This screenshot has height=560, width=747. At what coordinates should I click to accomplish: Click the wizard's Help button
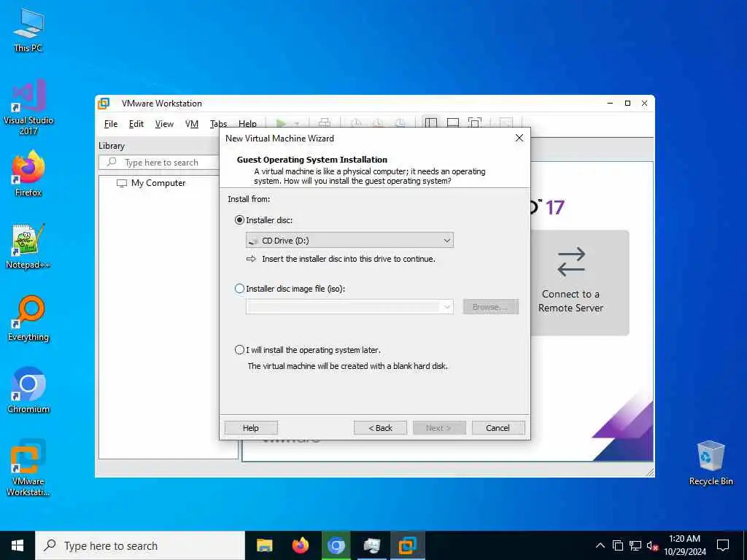pos(251,427)
